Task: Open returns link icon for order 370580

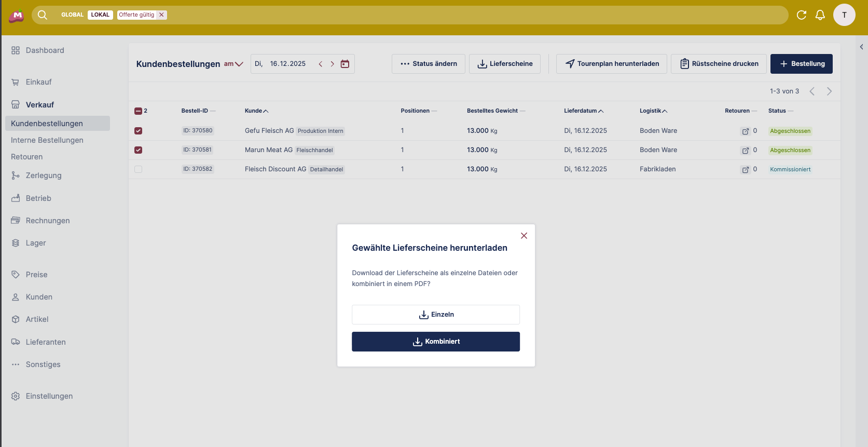Action: 745,131
